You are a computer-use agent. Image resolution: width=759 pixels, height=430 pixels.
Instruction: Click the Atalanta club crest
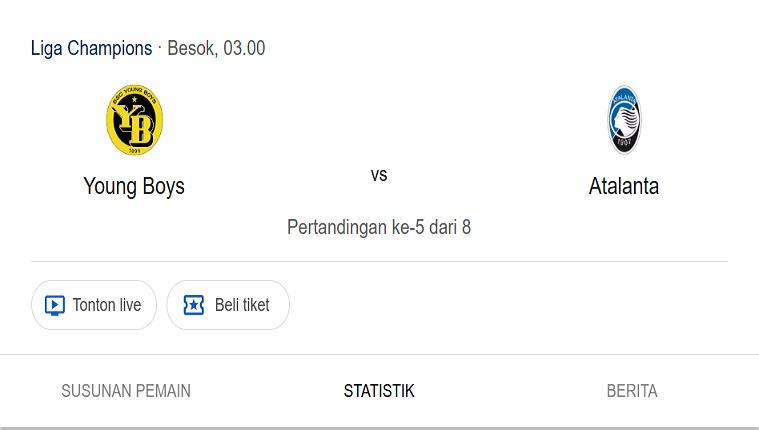point(624,120)
